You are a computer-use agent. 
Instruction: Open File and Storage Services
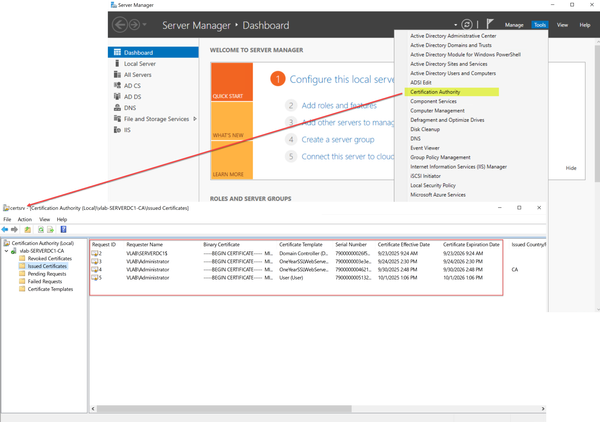tap(156, 119)
